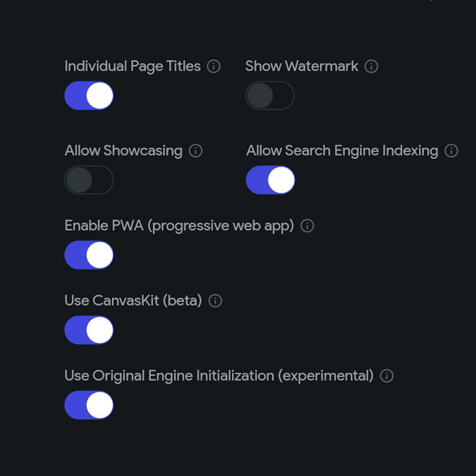The width and height of the screenshot is (476, 476).
Task: Turn off Allow Search Engine Indexing switch
Action: [270, 180]
